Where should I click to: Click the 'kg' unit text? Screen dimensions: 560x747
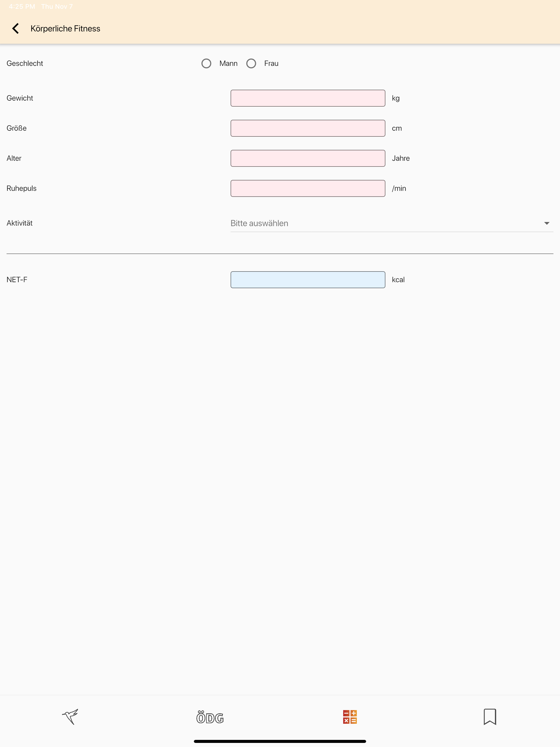395,99
